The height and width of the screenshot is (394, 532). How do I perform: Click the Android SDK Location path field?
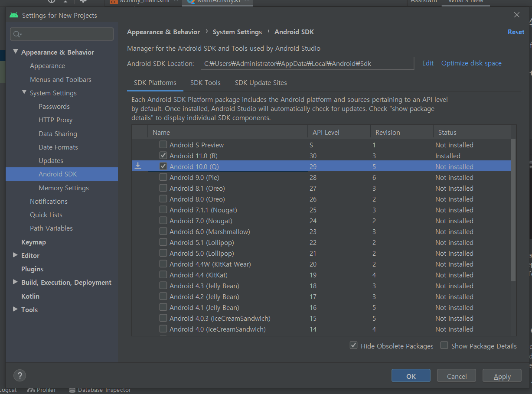(x=307, y=63)
